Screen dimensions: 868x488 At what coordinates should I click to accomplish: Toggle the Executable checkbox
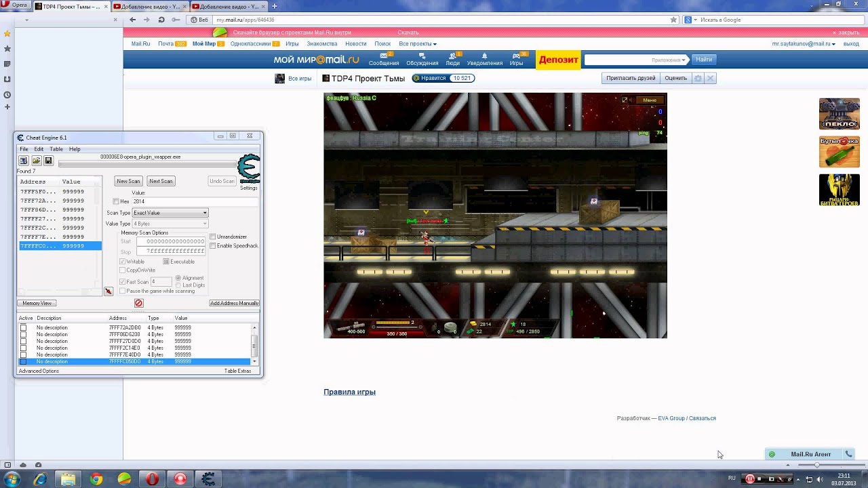(x=166, y=262)
